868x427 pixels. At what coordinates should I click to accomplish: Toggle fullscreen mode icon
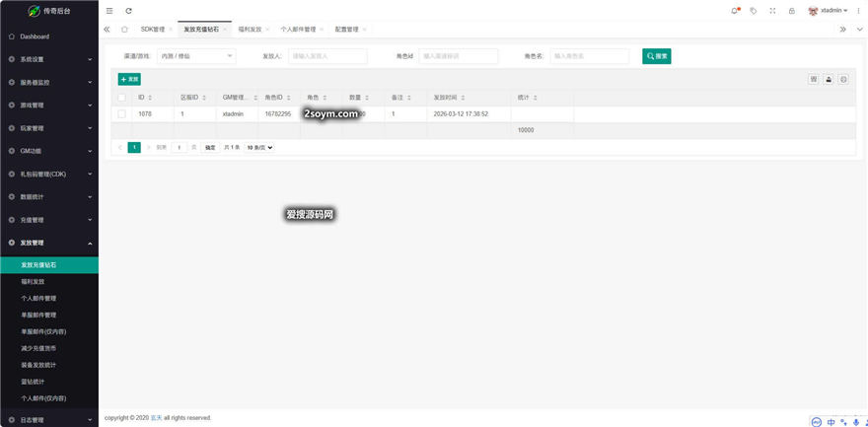coord(772,11)
